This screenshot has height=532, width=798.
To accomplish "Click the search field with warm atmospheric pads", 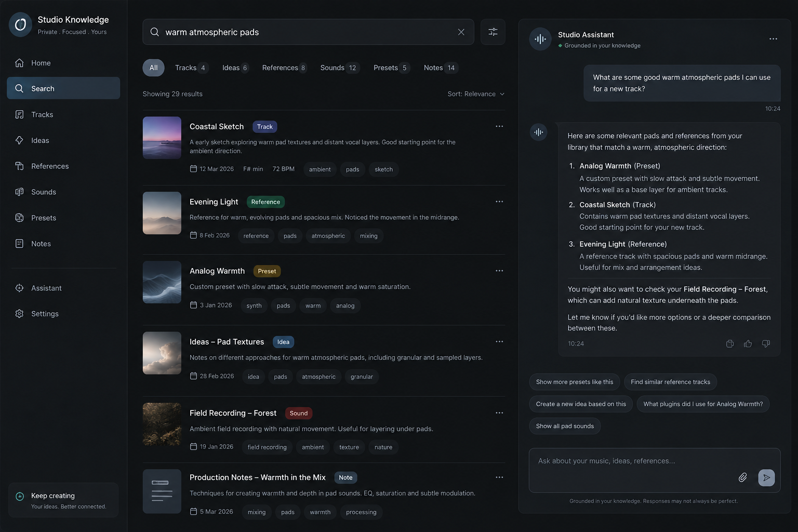I will click(308, 32).
